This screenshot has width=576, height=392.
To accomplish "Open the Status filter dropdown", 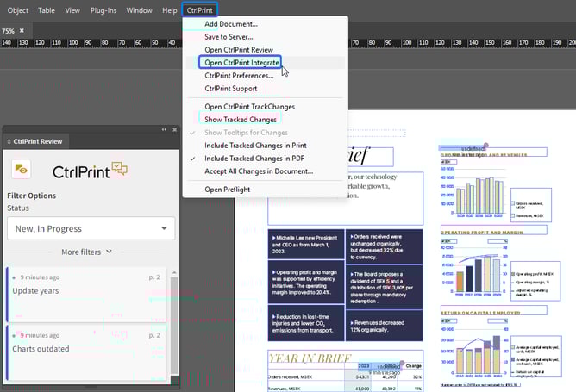I will [x=91, y=228].
